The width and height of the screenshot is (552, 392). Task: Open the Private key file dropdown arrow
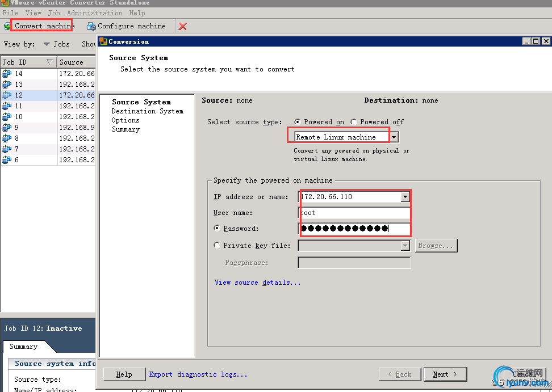[405, 246]
